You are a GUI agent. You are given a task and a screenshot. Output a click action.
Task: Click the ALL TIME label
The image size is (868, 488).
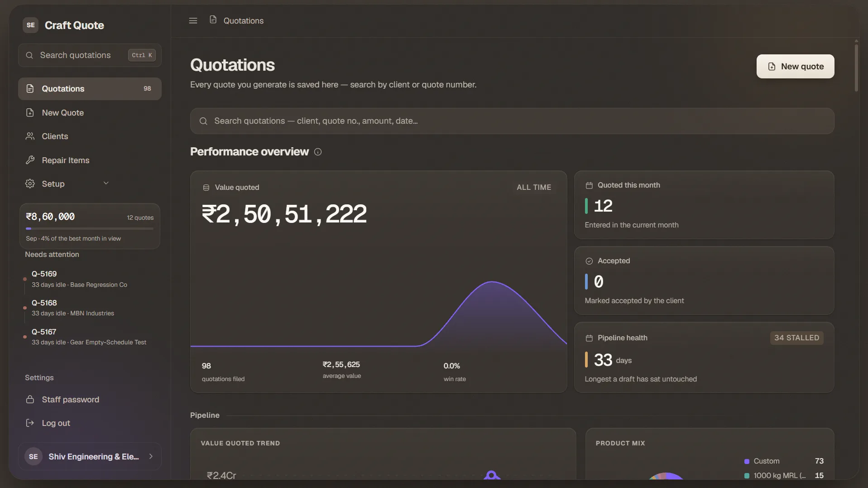[x=534, y=188]
